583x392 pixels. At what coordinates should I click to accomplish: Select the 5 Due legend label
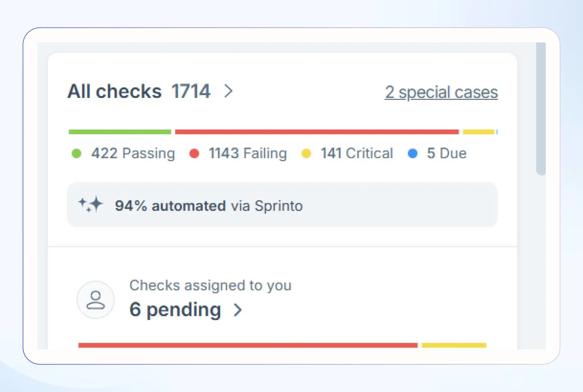(447, 154)
